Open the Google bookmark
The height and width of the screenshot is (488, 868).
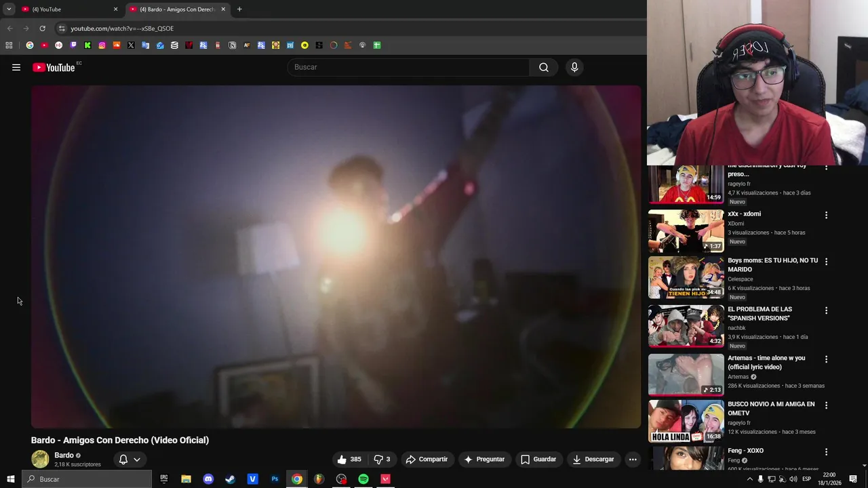(x=30, y=45)
